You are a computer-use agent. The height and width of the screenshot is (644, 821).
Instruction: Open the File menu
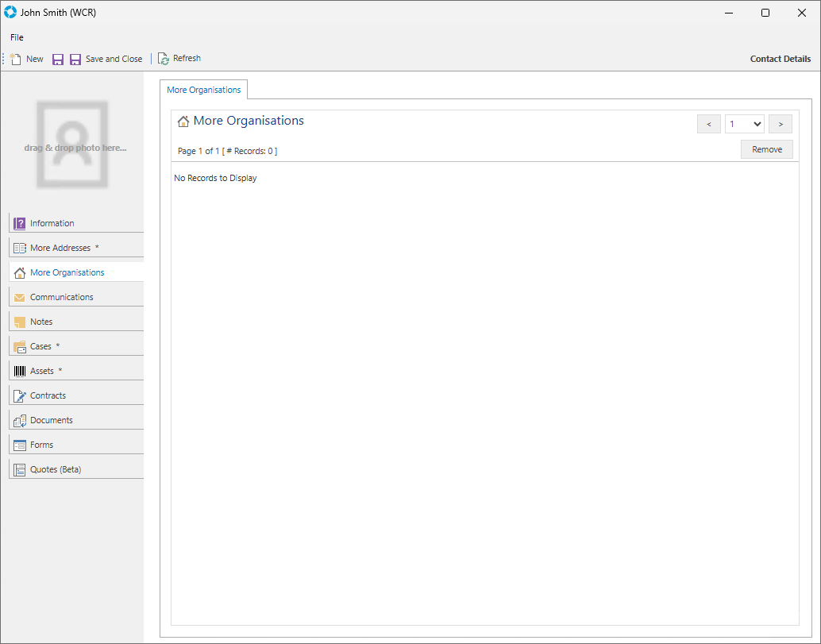[17, 37]
